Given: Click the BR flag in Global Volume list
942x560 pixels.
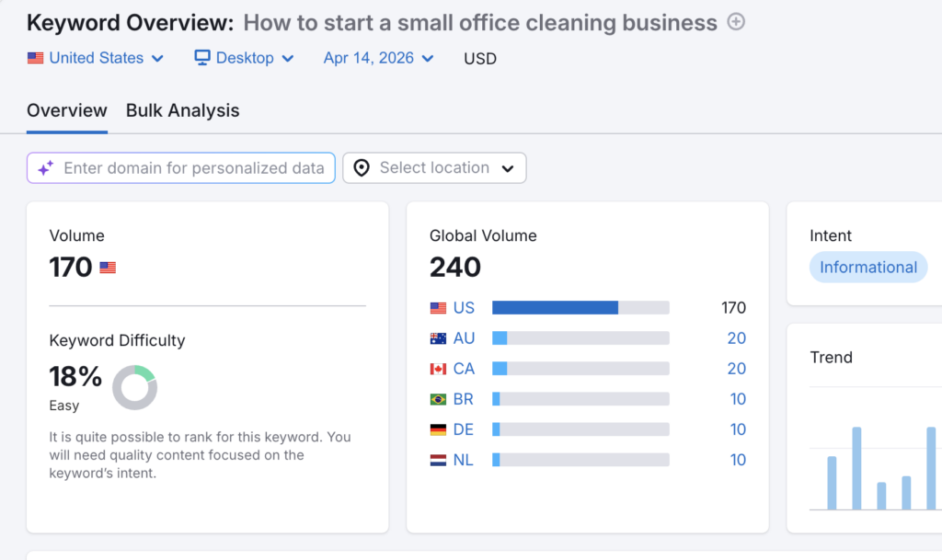Looking at the screenshot, I should pos(437,398).
